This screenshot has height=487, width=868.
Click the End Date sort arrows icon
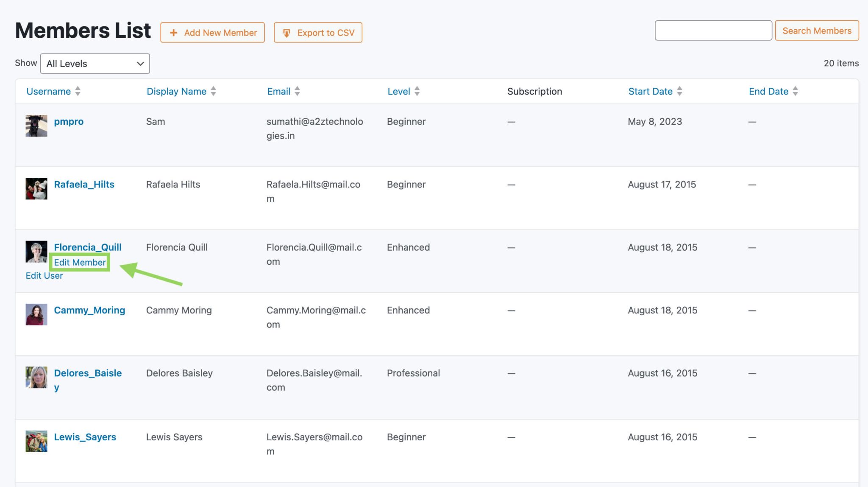(795, 91)
